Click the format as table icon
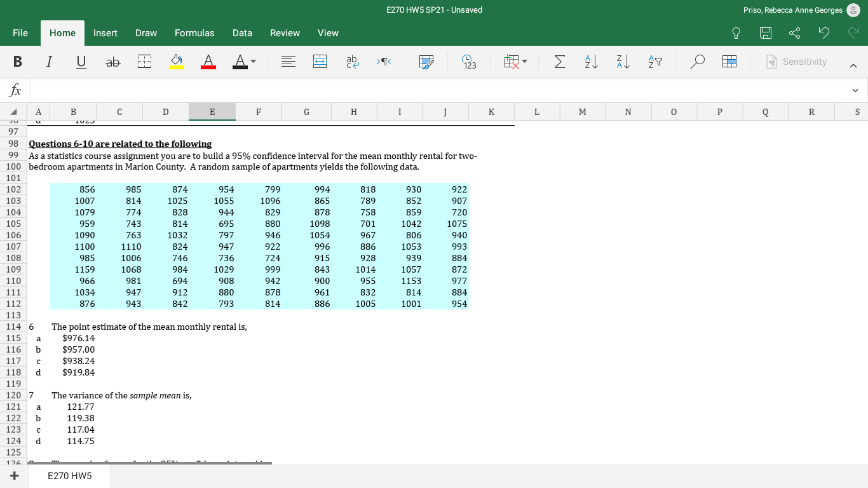 [729, 62]
